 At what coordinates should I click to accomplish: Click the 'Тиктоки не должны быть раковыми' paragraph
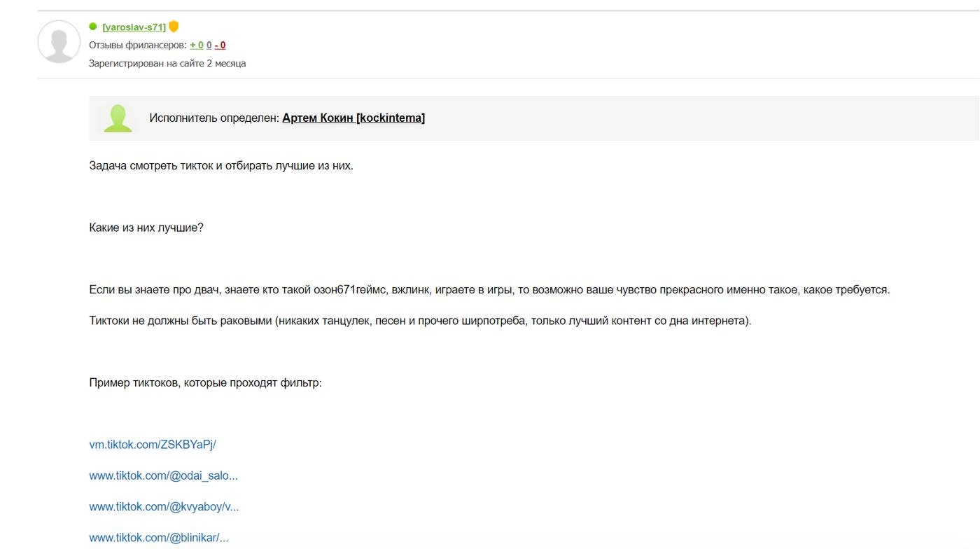420,321
